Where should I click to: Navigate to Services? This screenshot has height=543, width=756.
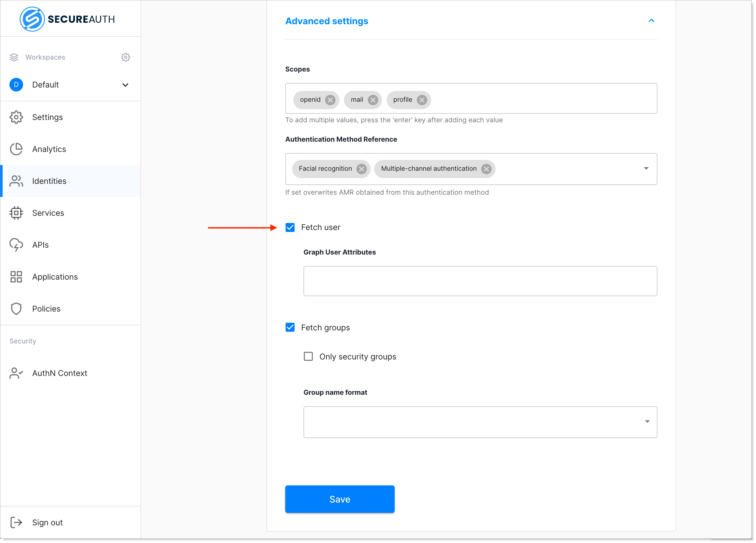70,213
